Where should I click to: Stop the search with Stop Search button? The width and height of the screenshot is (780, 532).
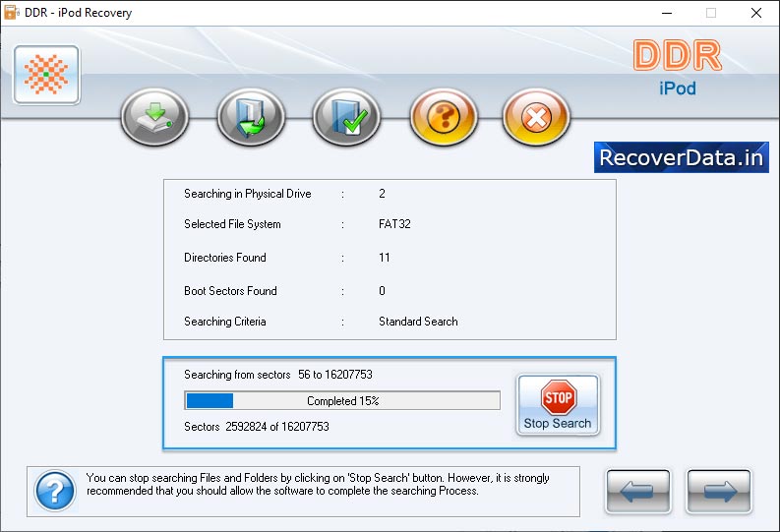pyautogui.click(x=558, y=405)
